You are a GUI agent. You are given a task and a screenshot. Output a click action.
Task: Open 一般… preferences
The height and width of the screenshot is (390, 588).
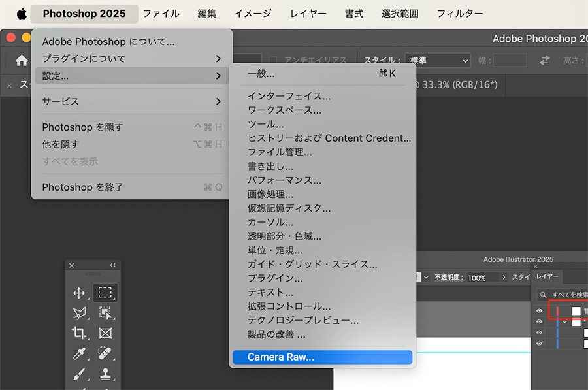click(x=323, y=74)
